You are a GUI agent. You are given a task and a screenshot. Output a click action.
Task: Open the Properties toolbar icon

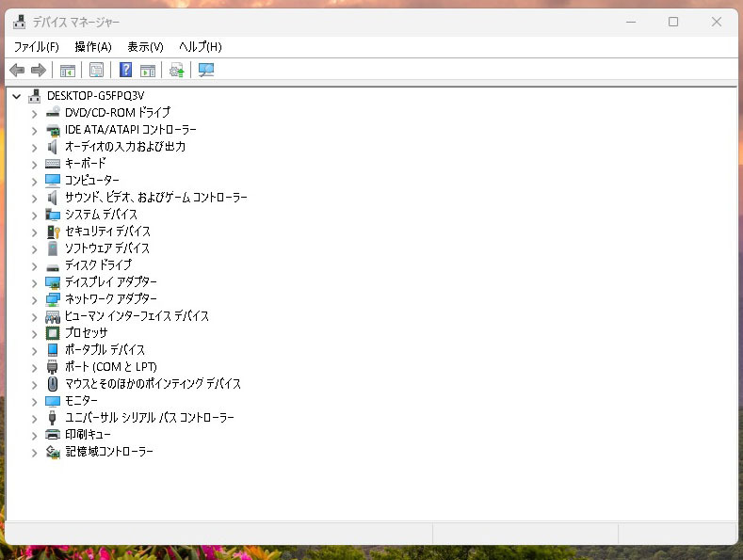tap(96, 71)
